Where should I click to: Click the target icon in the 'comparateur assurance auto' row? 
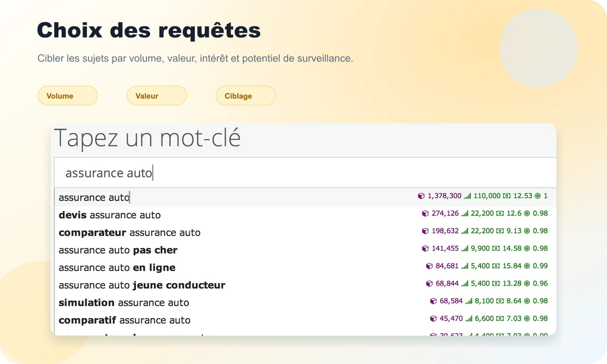point(527,231)
